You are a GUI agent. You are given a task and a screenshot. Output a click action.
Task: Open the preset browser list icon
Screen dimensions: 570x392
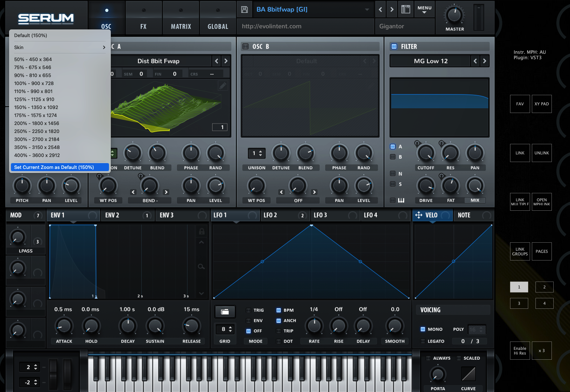[406, 9]
